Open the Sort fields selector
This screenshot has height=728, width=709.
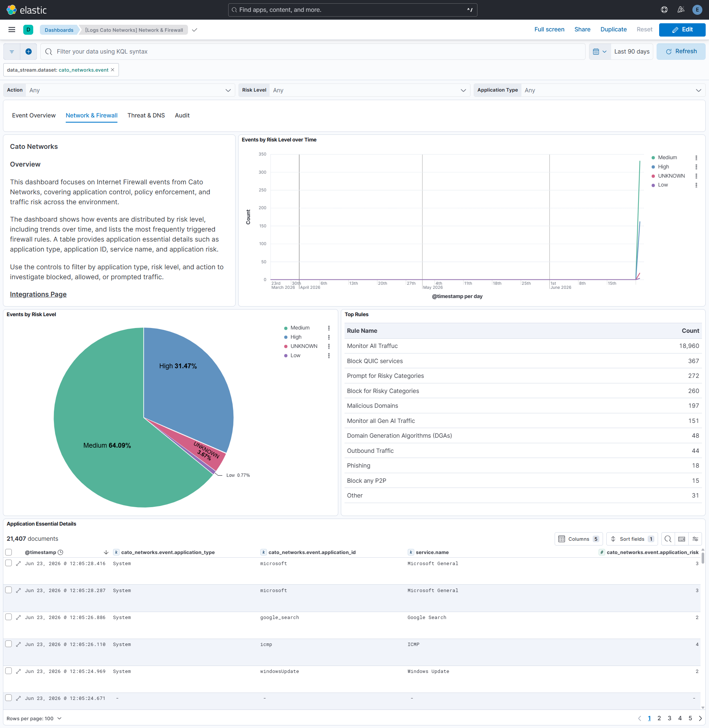(x=632, y=539)
